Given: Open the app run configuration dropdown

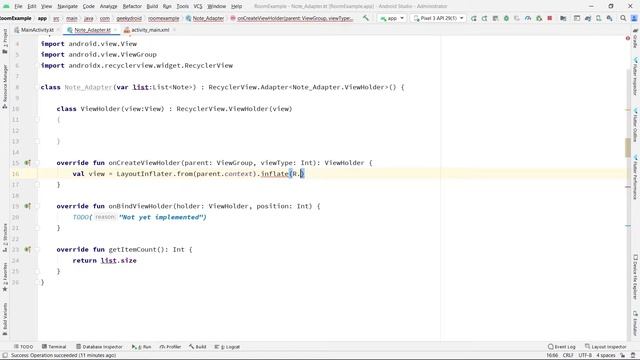Looking at the screenshot, I should [392, 18].
